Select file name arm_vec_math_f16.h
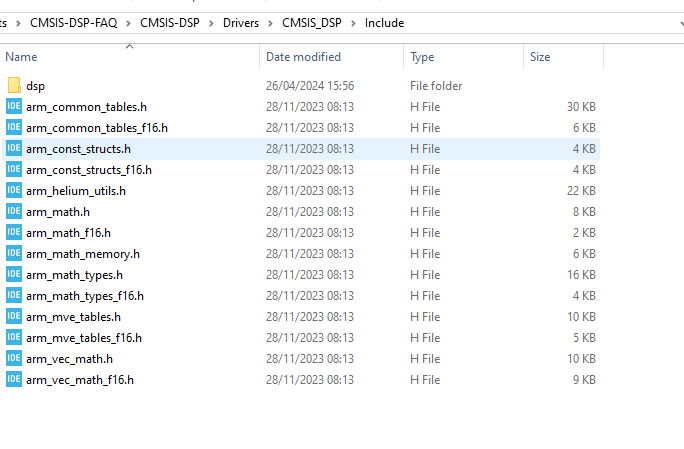 [x=80, y=380]
